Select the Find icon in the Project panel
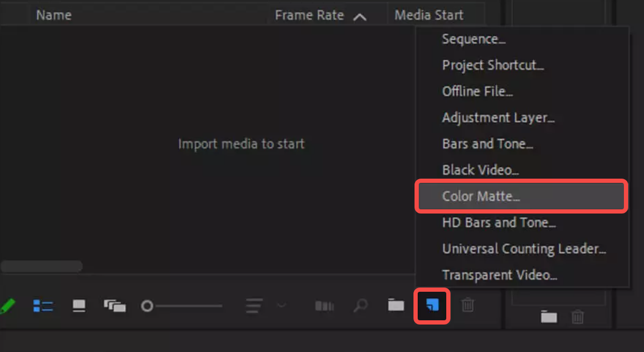Screen dimensions: 644x352 tap(361, 305)
